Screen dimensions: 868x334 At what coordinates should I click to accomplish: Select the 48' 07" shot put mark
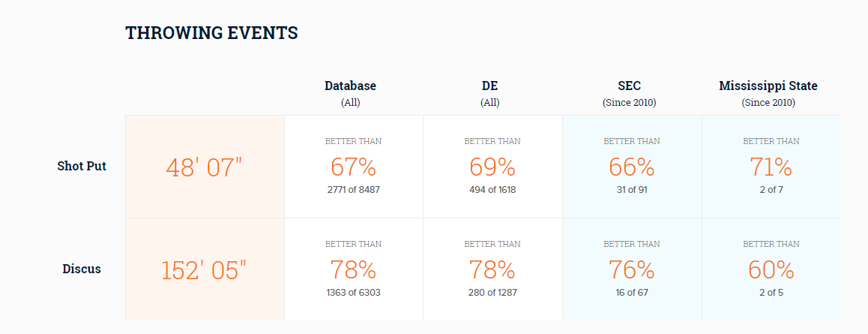205,167
